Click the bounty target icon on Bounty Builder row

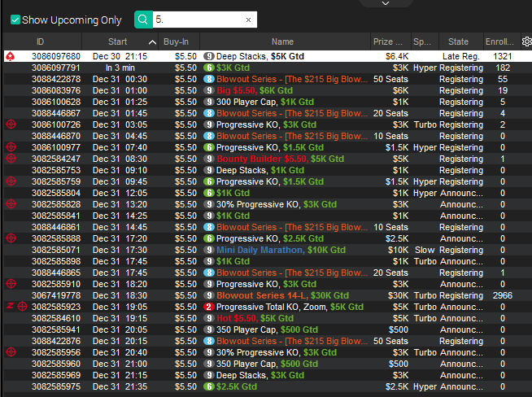pyautogui.click(x=11, y=159)
